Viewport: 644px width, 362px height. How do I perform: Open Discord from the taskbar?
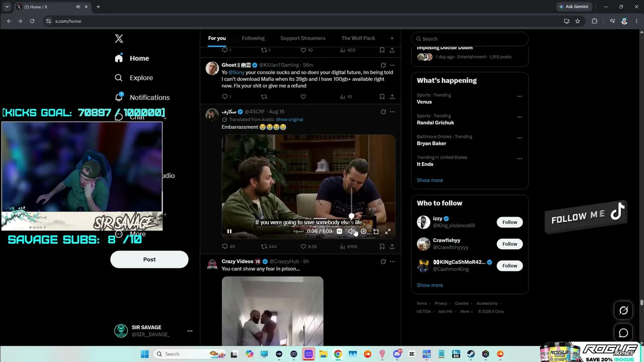pyautogui.click(x=397, y=354)
